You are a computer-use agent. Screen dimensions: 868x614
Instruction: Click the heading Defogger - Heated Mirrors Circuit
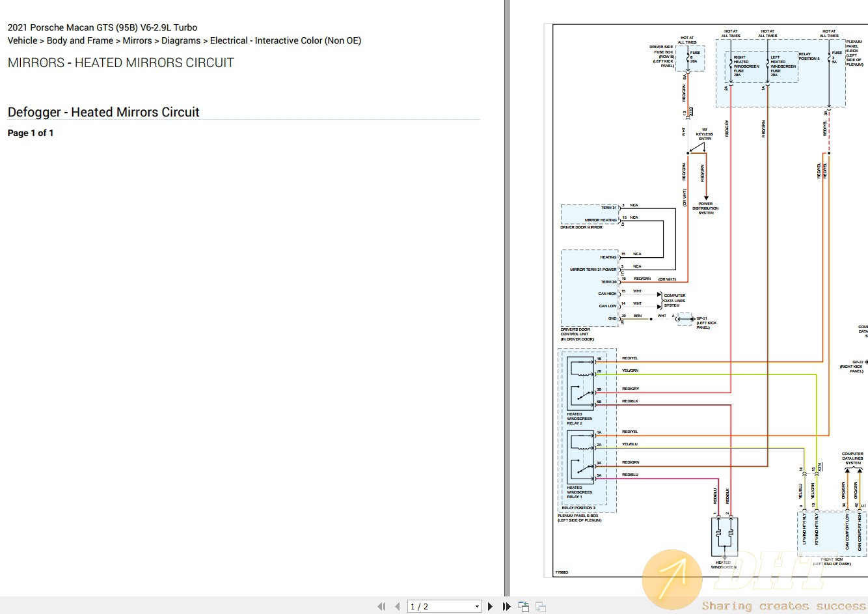(103, 112)
